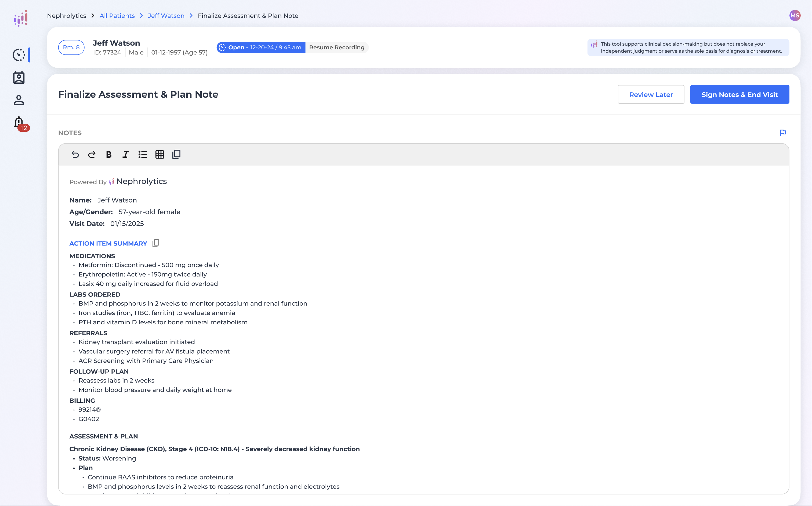Open notifications showing 12 alerts
Viewport: 812px width, 506px height.
pos(19,123)
